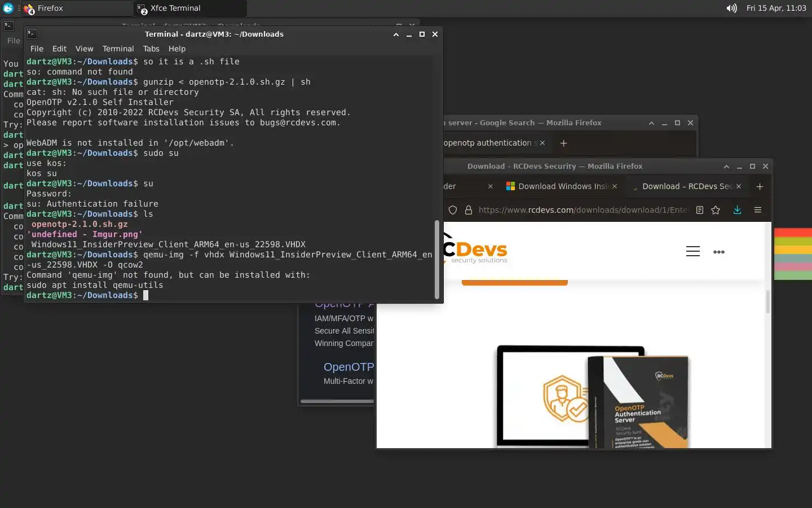
Task: Minimize the RCDevs Security Firefox window
Action: [739, 166]
